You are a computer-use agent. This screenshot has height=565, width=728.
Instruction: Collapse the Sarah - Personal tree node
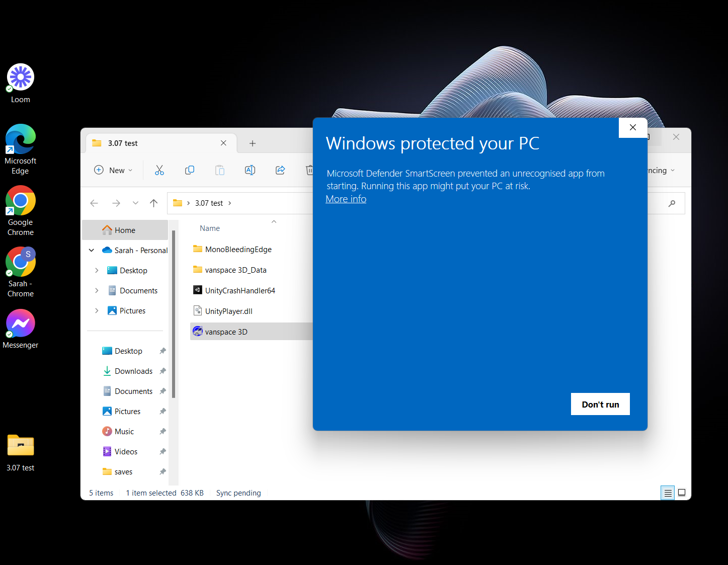click(92, 250)
